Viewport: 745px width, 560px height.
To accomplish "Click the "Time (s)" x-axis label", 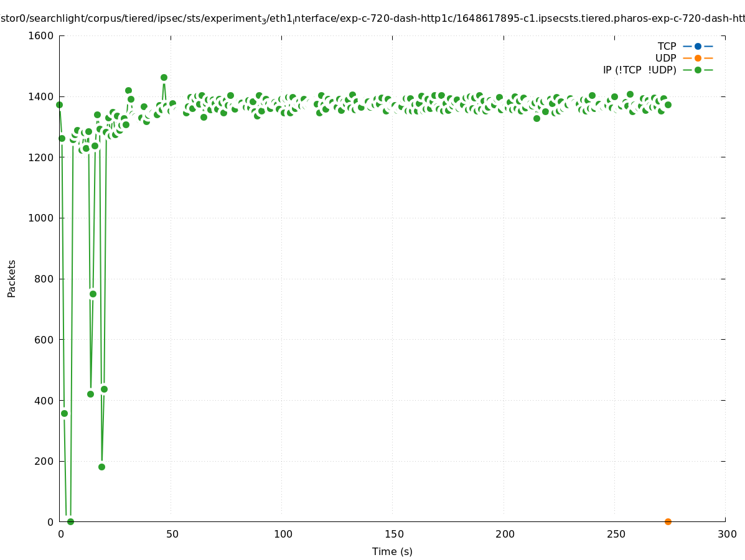I will [392, 551].
